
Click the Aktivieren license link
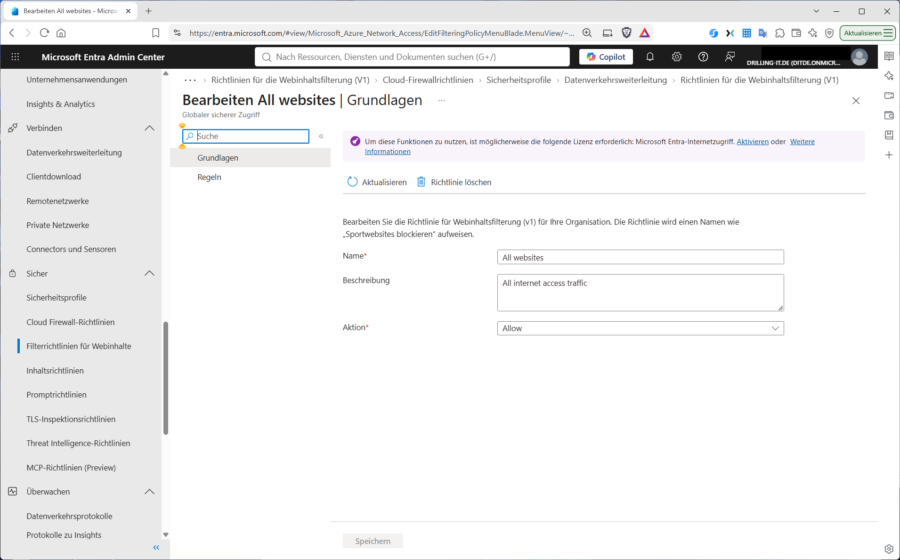(x=752, y=142)
